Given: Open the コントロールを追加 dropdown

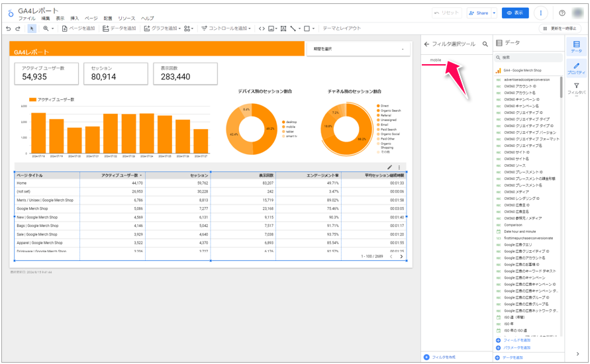Looking at the screenshot, I should tap(226, 28).
